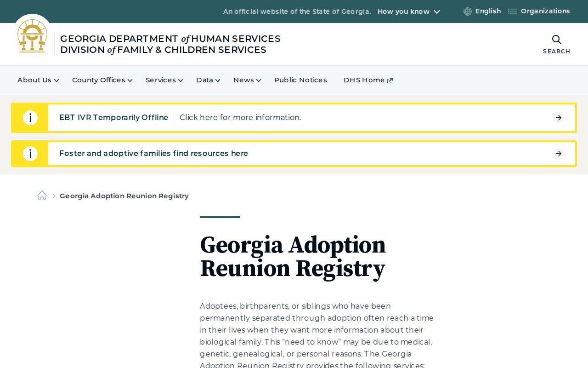This screenshot has width=588, height=368.
Task: Open Foster and adoptive families resources link
Action: tap(153, 154)
